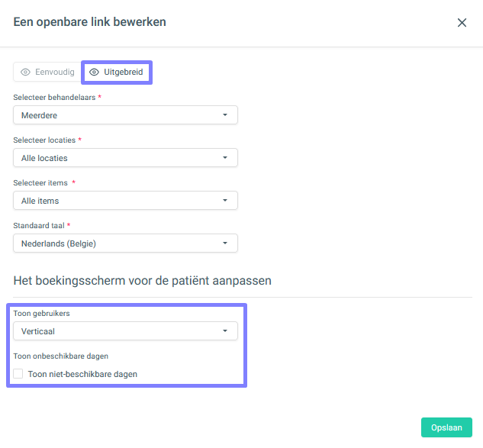The image size is (483, 448).
Task: Close the dialog with the X icon
Action: (462, 22)
